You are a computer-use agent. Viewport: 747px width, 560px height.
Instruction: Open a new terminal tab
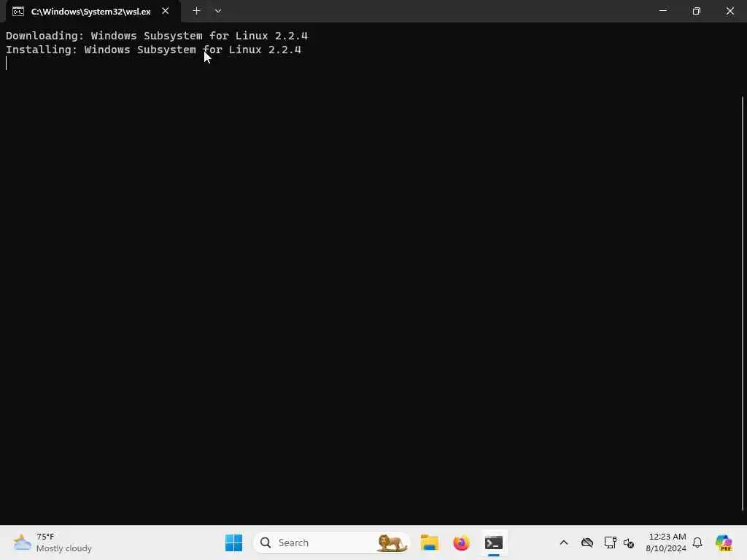point(196,11)
